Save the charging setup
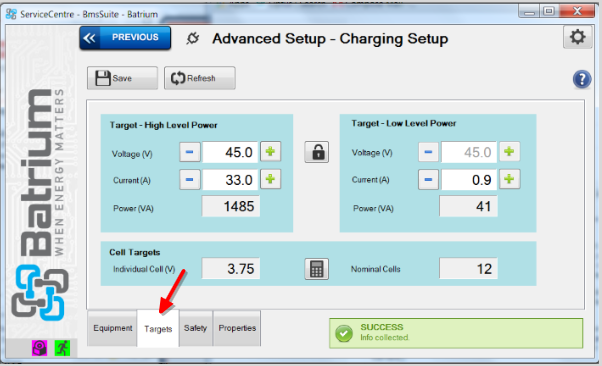The image size is (602, 366). 122,78
